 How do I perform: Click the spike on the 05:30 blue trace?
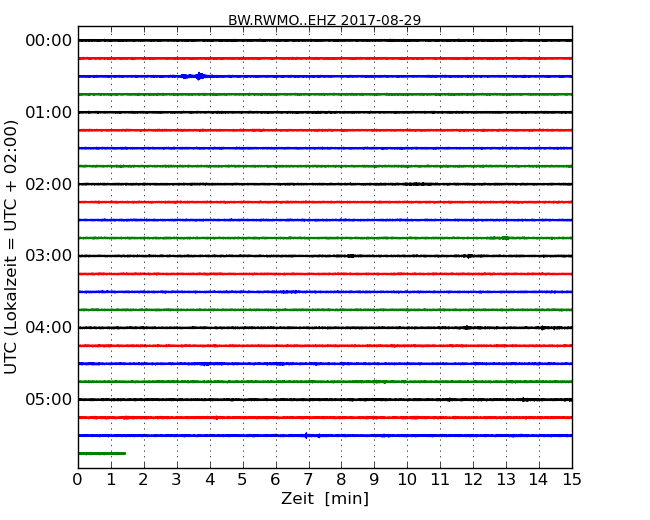pyautogui.click(x=306, y=435)
